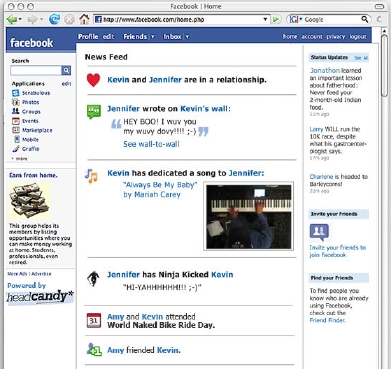Open the Photos application icon
The image size is (391, 369).
coord(16,102)
